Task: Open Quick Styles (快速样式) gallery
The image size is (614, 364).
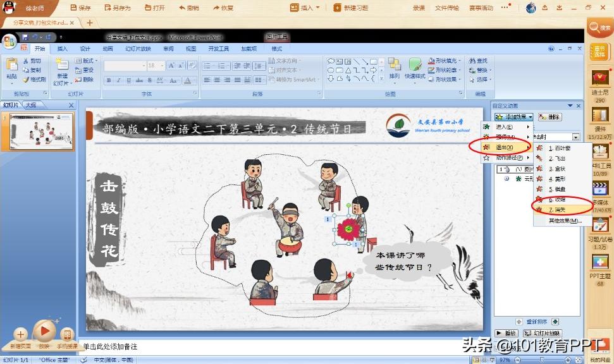Action: point(415,70)
